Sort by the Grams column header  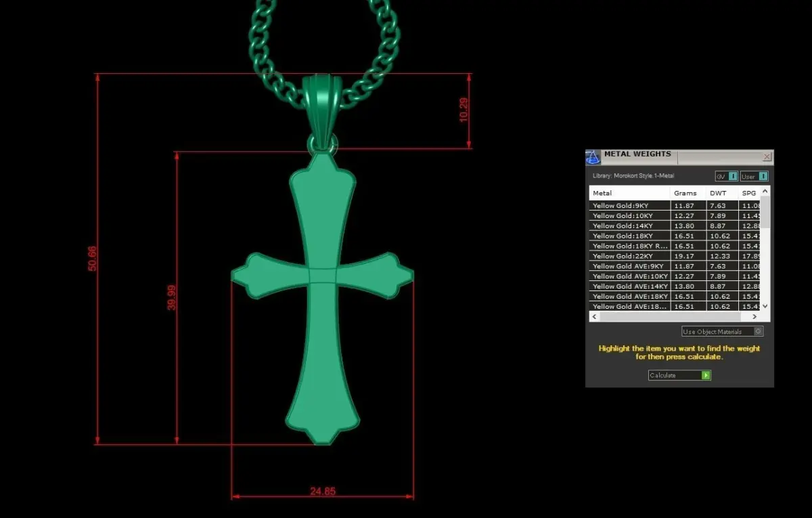(687, 193)
